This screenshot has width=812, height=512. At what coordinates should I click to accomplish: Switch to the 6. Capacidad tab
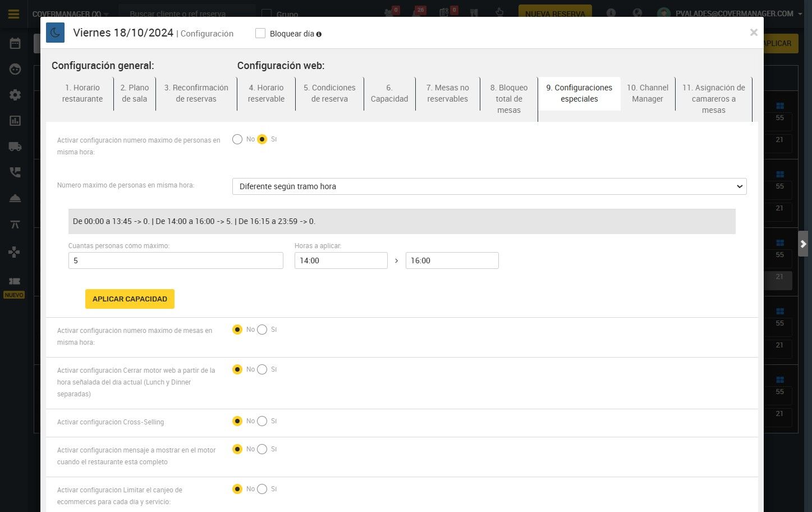(x=389, y=93)
